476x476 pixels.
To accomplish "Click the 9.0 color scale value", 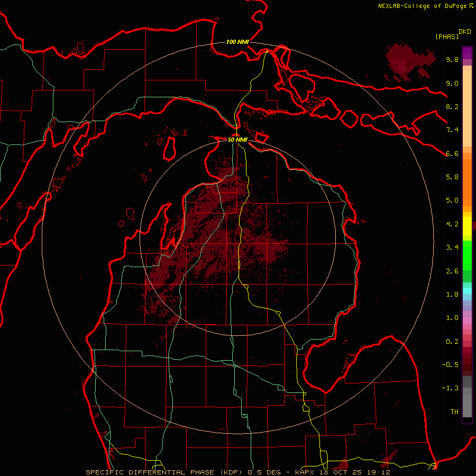I will click(452, 84).
